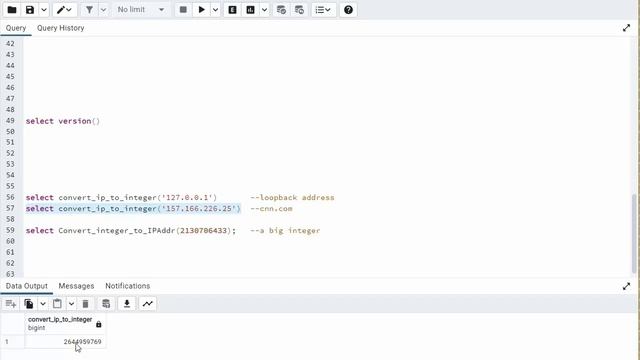Switch to the Data Output tab
Image resolution: width=640 pixels, height=360 pixels.
coord(27,286)
